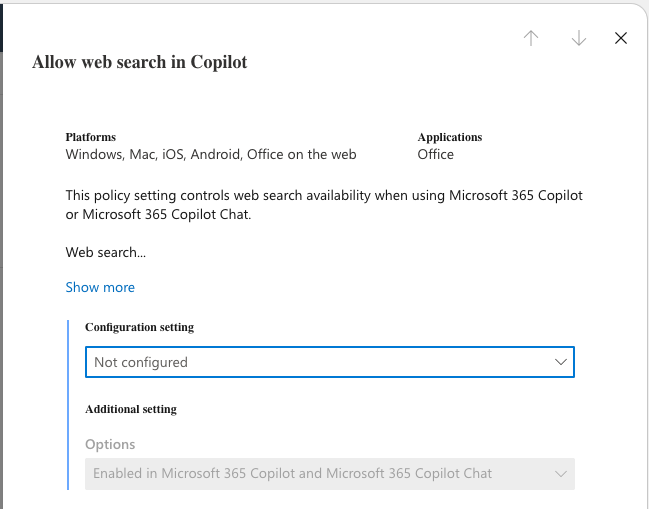Close the policy details panel
The width and height of the screenshot is (649, 509).
621,38
